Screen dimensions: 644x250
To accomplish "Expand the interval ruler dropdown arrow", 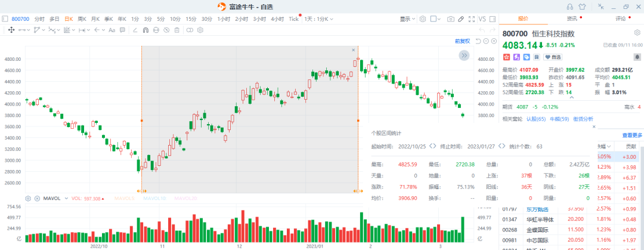I will (x=89, y=30).
